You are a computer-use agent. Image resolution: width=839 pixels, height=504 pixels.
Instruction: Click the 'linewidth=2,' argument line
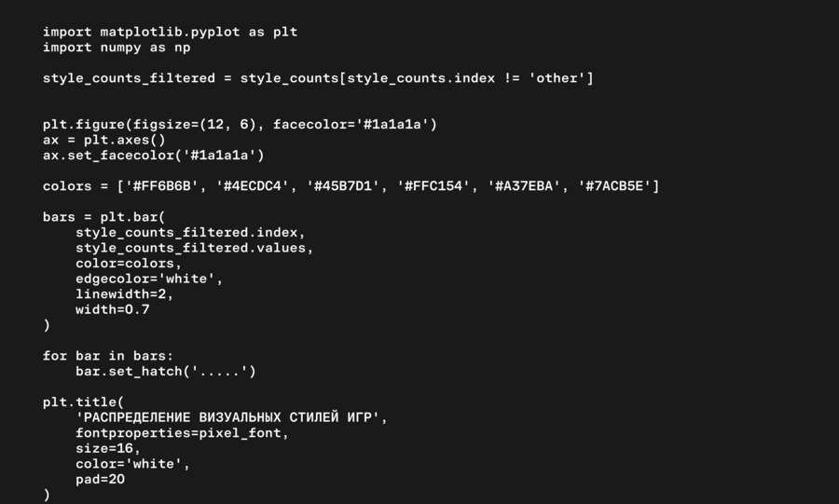(x=125, y=294)
